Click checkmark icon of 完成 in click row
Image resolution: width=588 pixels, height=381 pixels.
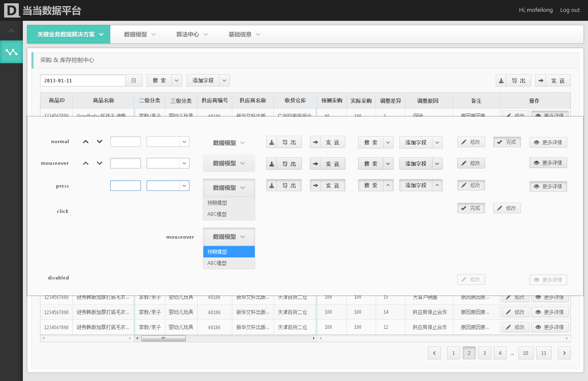point(463,208)
